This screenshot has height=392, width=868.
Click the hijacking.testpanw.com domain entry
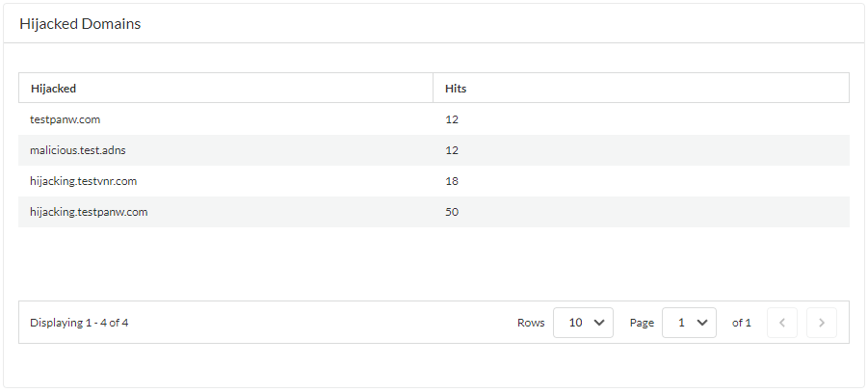tap(89, 212)
